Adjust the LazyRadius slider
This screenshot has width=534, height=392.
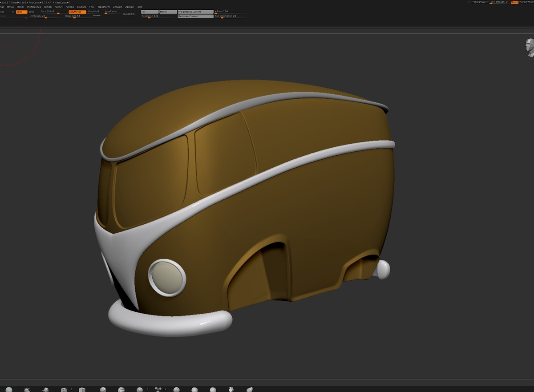(113, 12)
